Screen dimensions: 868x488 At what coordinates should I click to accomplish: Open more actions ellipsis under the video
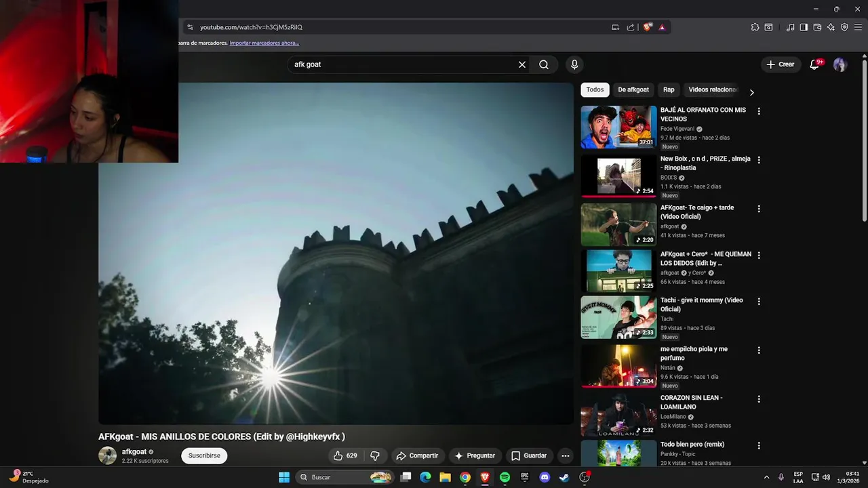[x=565, y=455]
